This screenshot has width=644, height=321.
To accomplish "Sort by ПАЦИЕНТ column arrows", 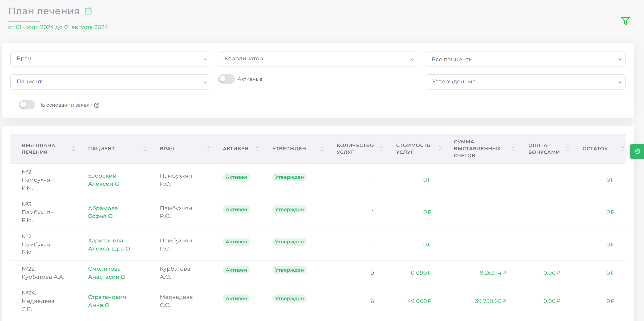I will [x=145, y=149].
